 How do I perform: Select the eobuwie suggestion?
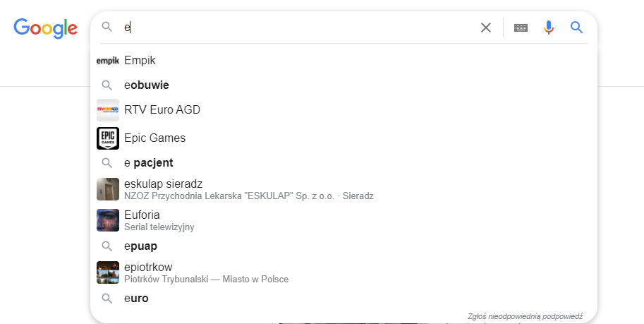(x=146, y=85)
